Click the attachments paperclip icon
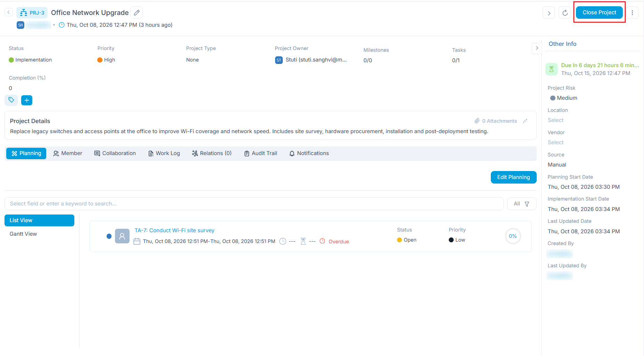Image resolution: width=644 pixels, height=356 pixels. (477, 121)
